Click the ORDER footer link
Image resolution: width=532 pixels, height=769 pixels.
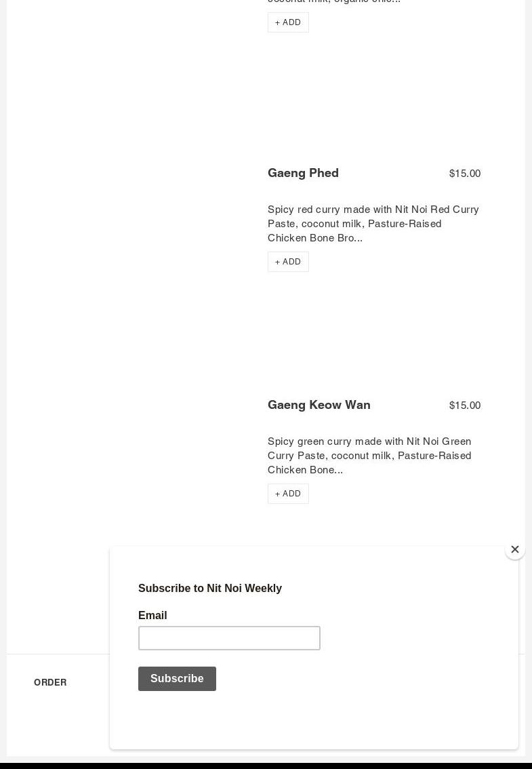pyautogui.click(x=50, y=682)
